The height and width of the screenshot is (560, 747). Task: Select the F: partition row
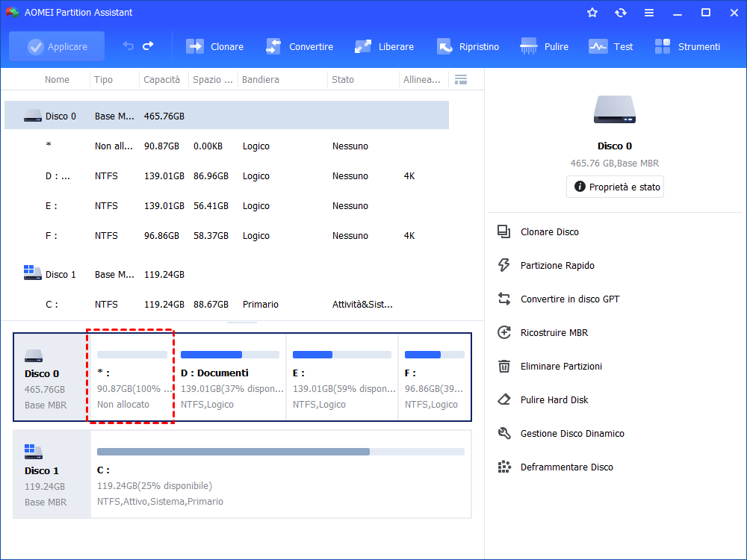click(227, 236)
